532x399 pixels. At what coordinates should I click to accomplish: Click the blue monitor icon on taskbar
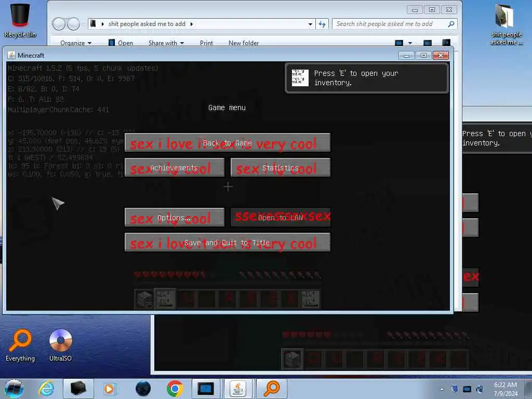(x=206, y=389)
